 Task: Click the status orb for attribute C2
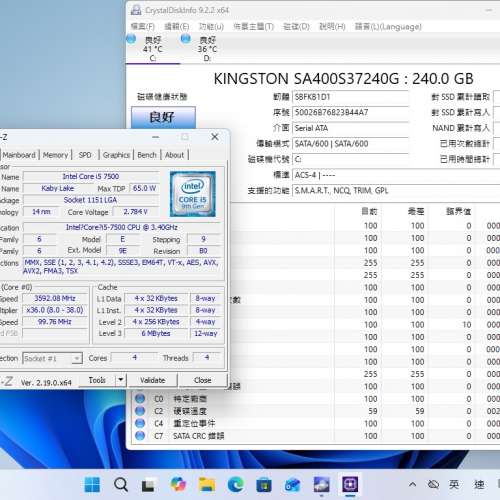point(140,411)
